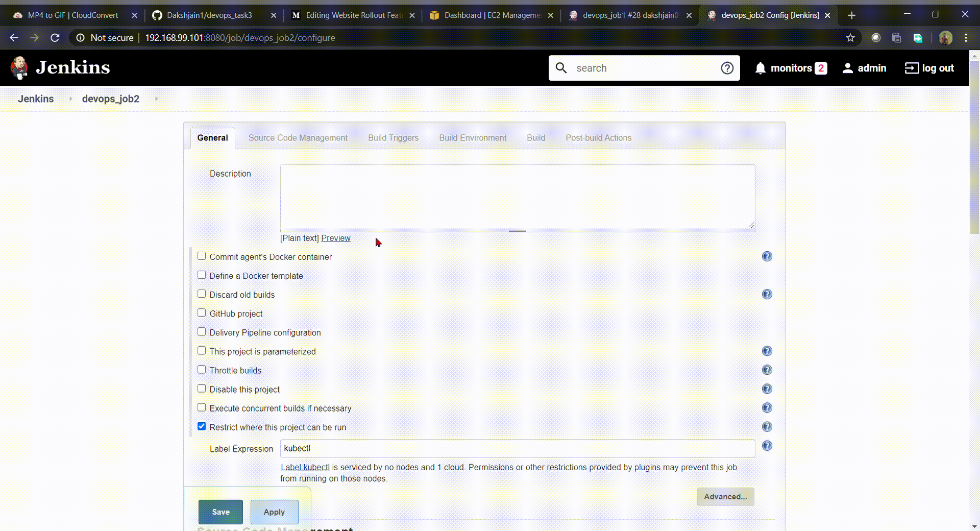Go to the Build Triggers tab
The height and width of the screenshot is (531, 980).
tap(394, 138)
